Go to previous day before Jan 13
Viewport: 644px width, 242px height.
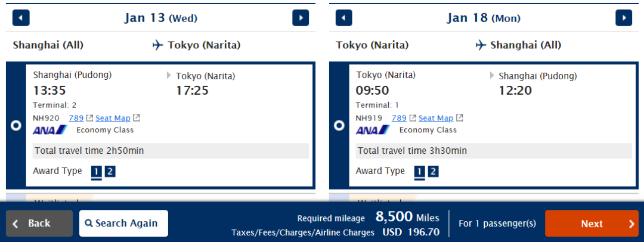coord(21,18)
